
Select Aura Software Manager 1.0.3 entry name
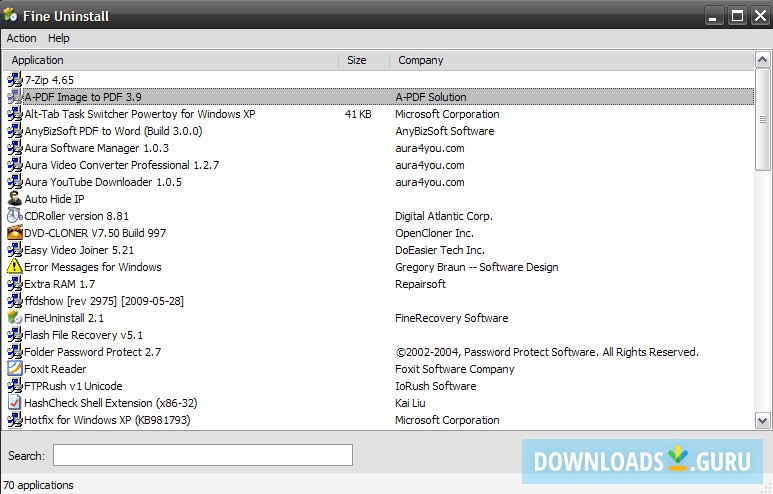click(97, 148)
